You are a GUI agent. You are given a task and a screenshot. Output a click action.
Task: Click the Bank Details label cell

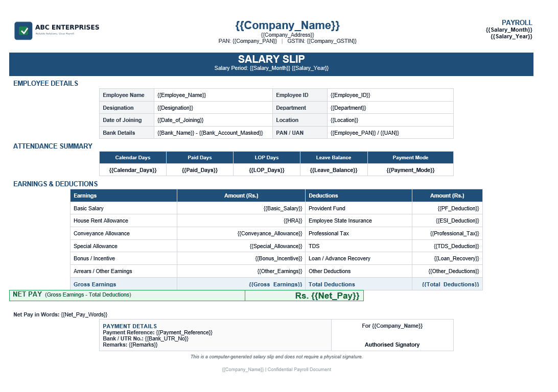pos(127,133)
